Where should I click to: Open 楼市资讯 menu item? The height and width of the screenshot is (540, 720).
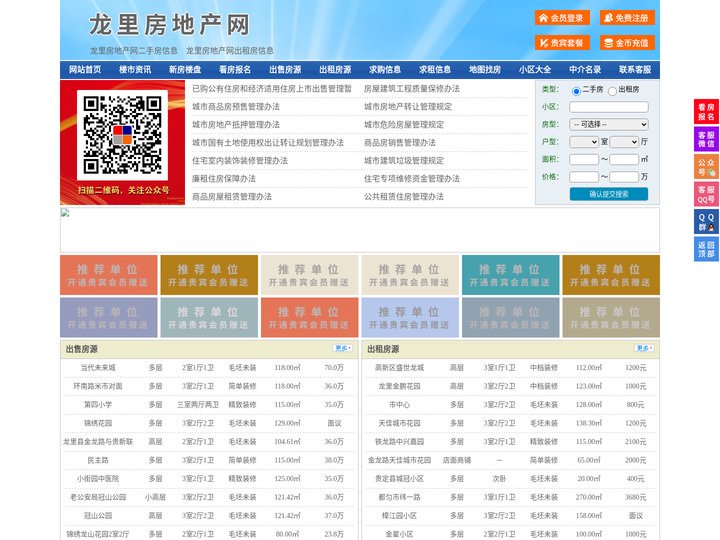coord(135,70)
